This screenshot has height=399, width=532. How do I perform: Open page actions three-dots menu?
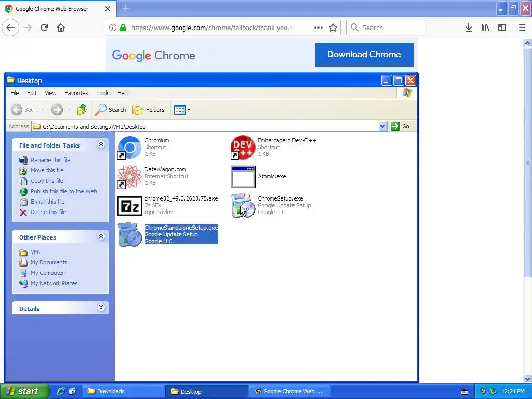tap(318, 28)
